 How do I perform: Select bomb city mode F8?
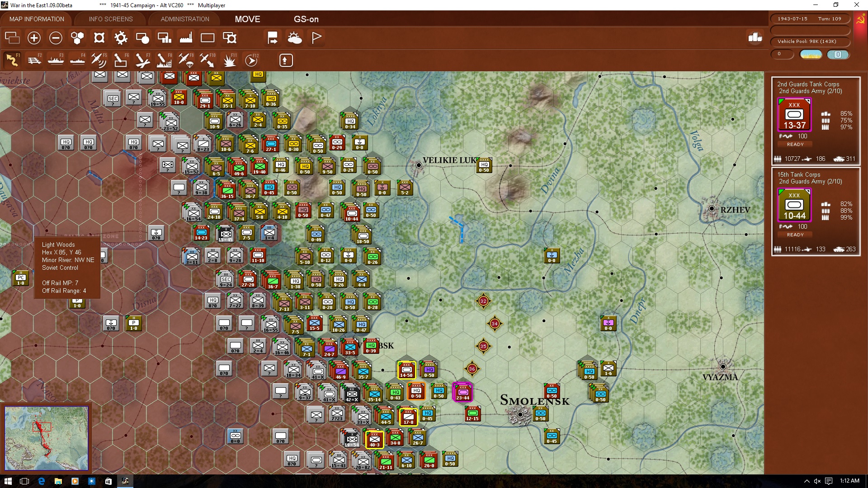[164, 60]
